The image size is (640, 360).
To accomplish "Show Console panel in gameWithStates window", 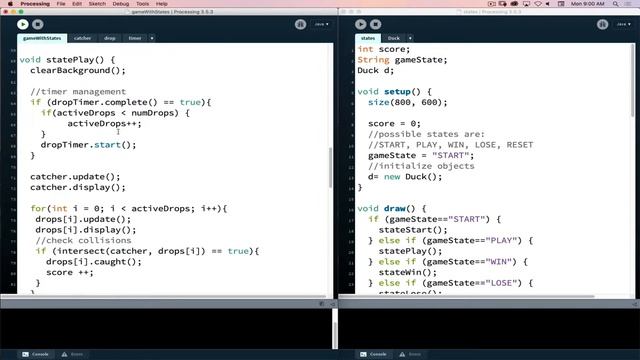I will point(36,354).
